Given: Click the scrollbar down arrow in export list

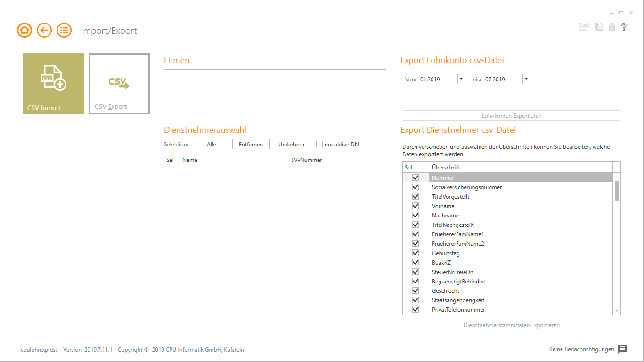Looking at the screenshot, I should click(617, 311).
